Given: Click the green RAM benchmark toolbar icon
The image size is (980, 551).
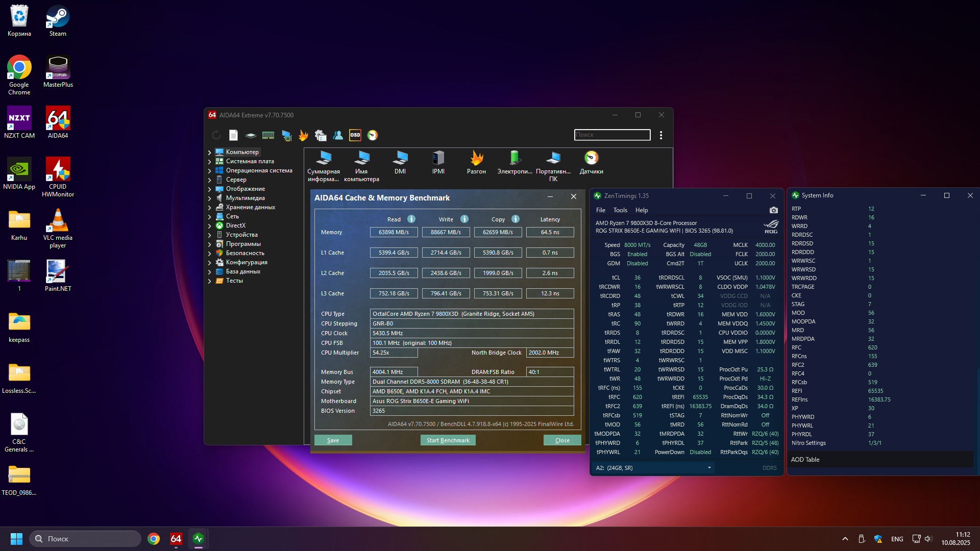Looking at the screenshot, I should tap(268, 135).
